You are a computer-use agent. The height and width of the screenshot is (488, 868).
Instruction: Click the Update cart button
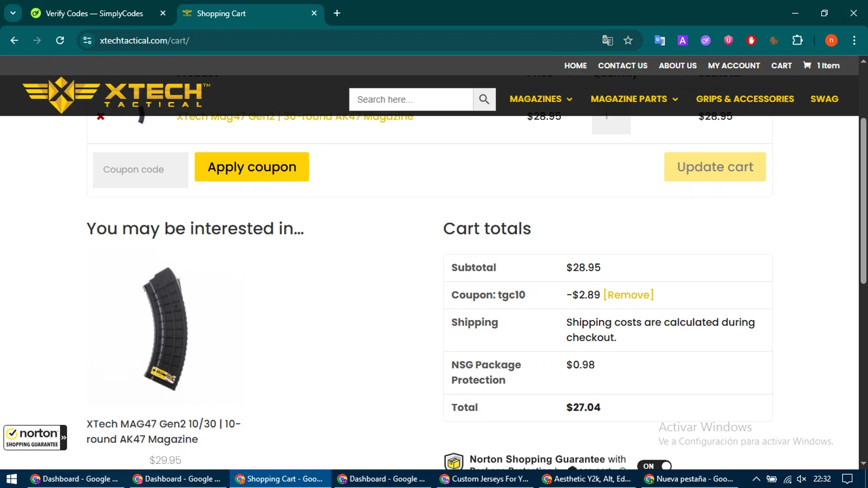coord(715,167)
